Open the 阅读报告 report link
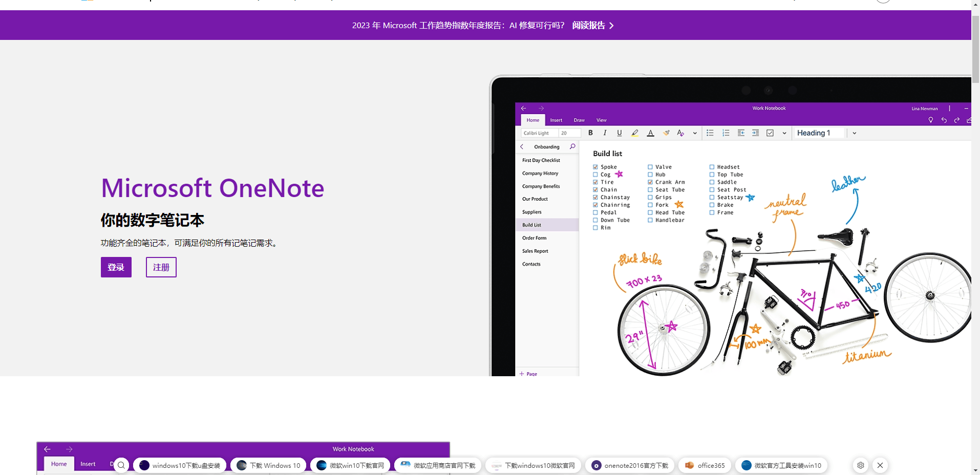Viewport: 980px width, 475px height. (588, 25)
